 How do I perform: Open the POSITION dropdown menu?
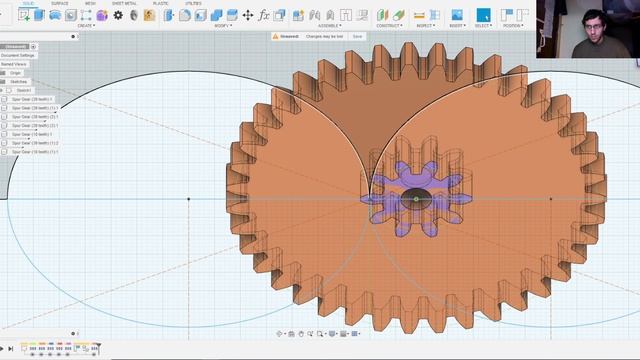pos(513,26)
